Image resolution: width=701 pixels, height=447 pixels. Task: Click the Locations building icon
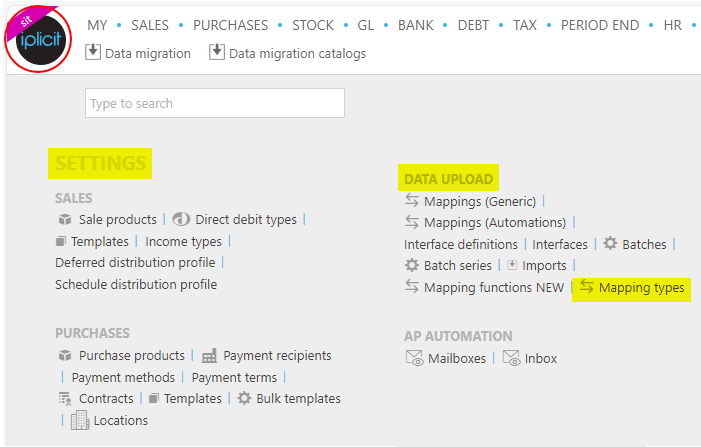tap(80, 420)
